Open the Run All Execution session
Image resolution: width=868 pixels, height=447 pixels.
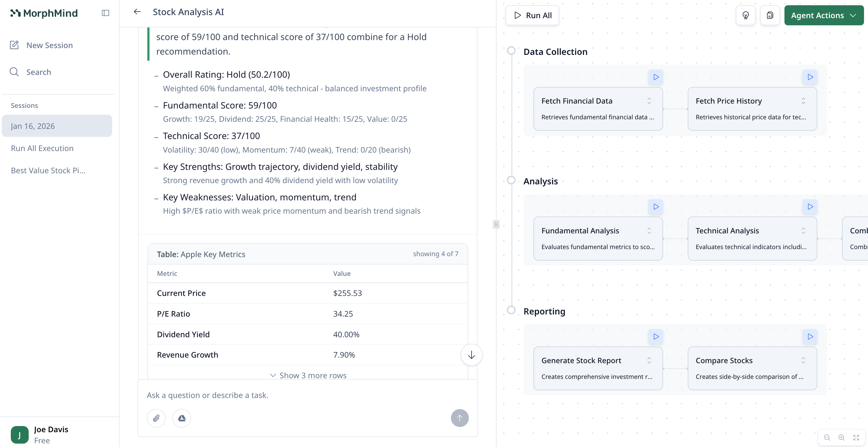[x=42, y=148]
